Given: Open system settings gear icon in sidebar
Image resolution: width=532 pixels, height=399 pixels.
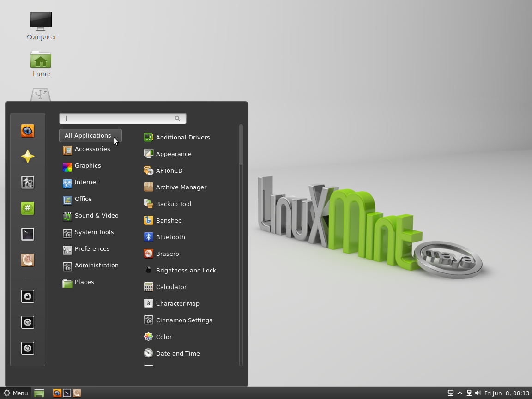Looking at the screenshot, I should 28,182.
